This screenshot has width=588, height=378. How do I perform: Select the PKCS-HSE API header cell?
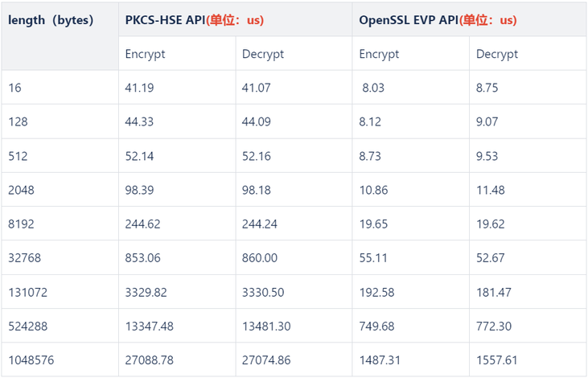point(235,19)
